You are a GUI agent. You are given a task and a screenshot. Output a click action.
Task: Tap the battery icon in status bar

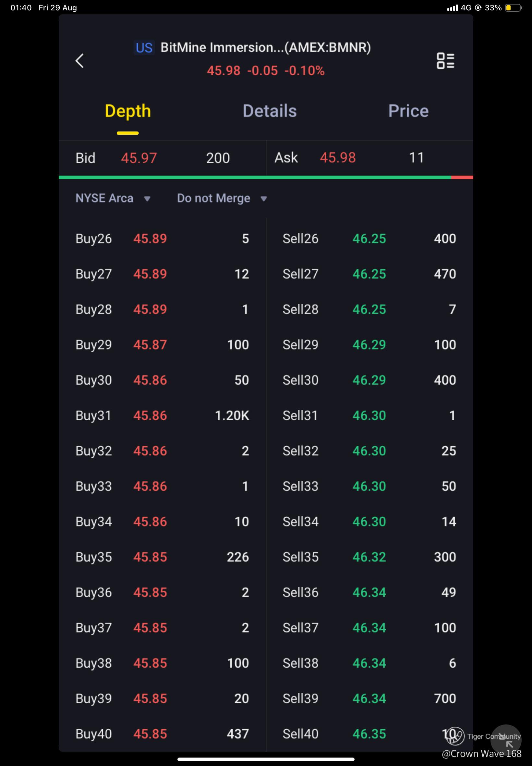(x=513, y=8)
